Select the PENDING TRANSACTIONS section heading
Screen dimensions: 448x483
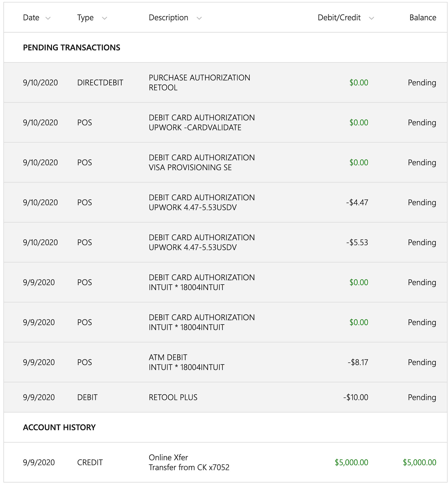[72, 47]
